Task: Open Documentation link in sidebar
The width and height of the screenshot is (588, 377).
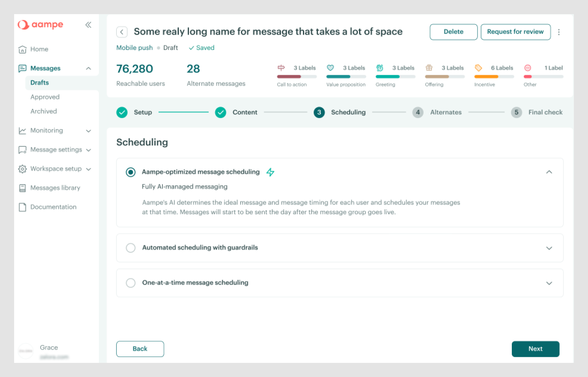Action: tap(53, 207)
